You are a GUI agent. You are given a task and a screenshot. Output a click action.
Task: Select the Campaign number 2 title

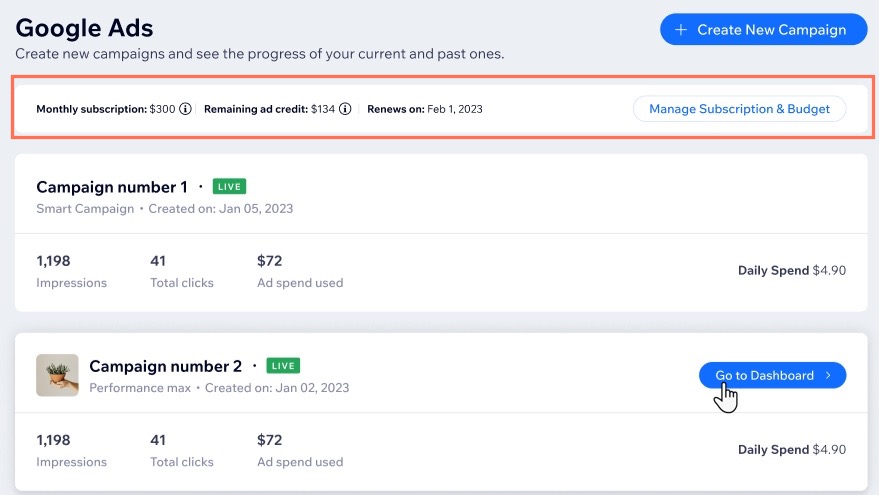tap(165, 366)
